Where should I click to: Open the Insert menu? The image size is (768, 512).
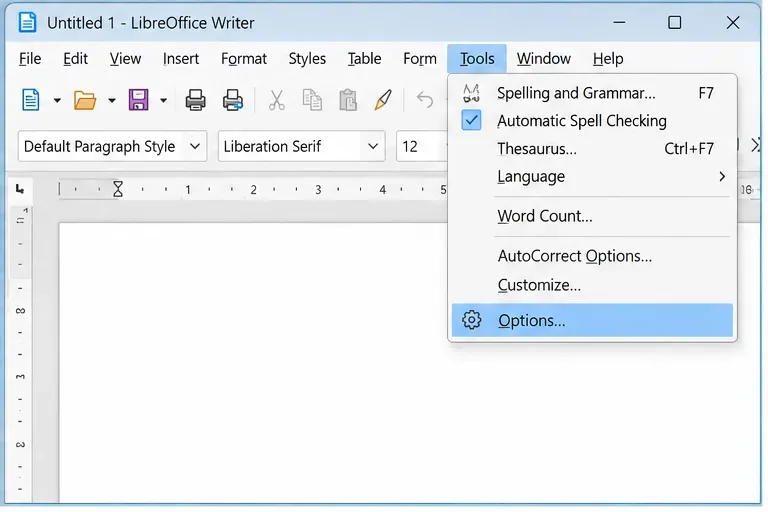[181, 59]
